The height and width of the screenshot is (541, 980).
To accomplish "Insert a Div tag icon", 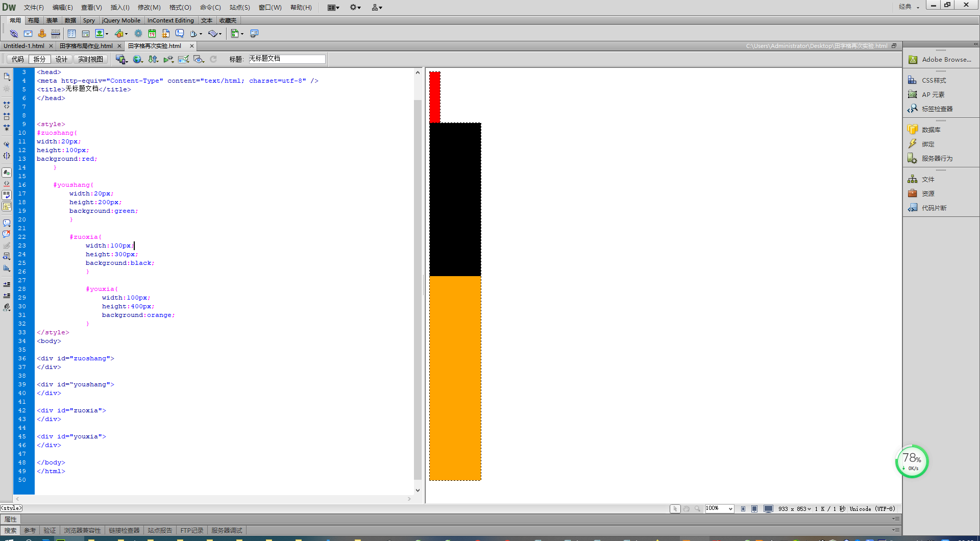I will (86, 34).
